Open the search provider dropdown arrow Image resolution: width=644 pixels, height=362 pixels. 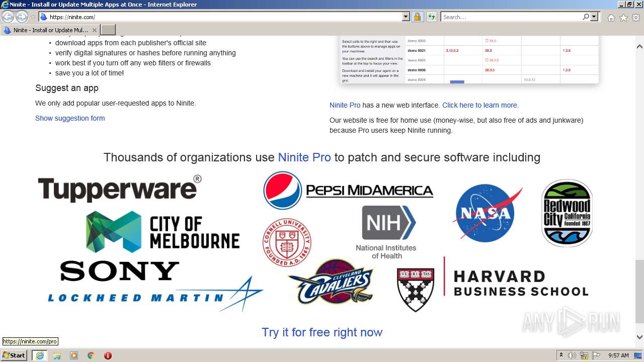(594, 17)
